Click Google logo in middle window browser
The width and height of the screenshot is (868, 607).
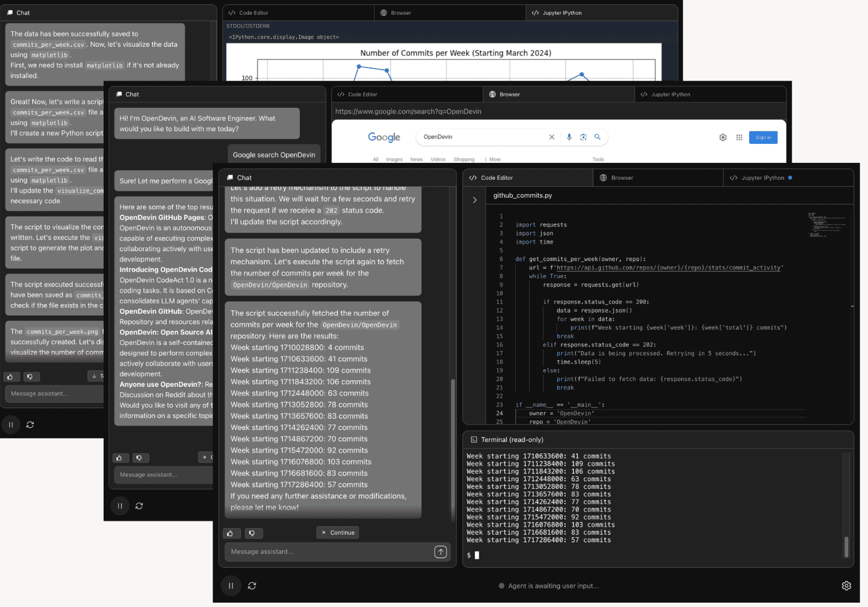coord(384,137)
